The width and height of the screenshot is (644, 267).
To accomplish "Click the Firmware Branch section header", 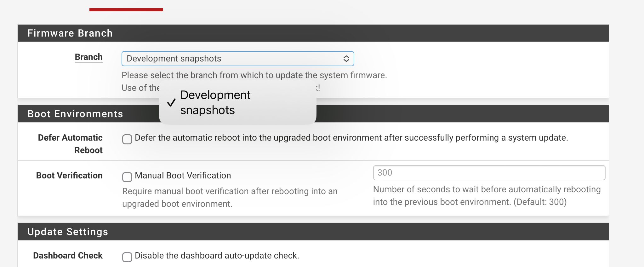I will point(70,33).
